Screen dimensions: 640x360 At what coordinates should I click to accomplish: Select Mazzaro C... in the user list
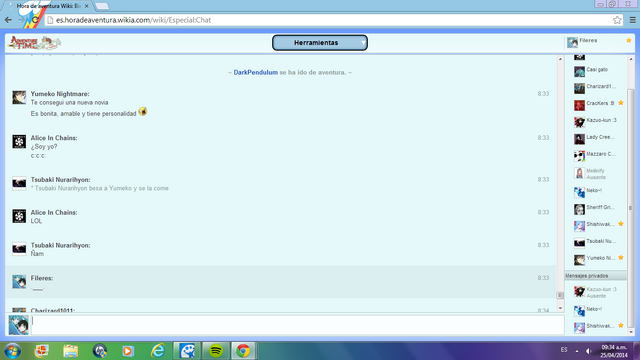(x=597, y=156)
